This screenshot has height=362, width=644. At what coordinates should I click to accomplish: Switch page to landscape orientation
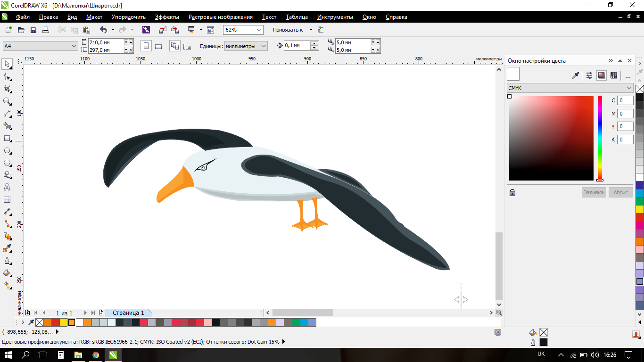pos(158,46)
